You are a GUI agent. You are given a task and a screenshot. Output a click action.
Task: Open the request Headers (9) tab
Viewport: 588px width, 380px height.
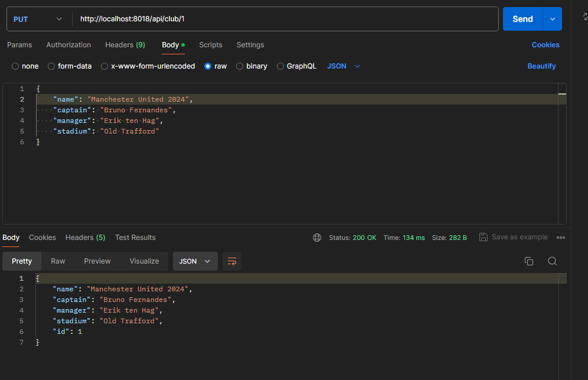125,45
